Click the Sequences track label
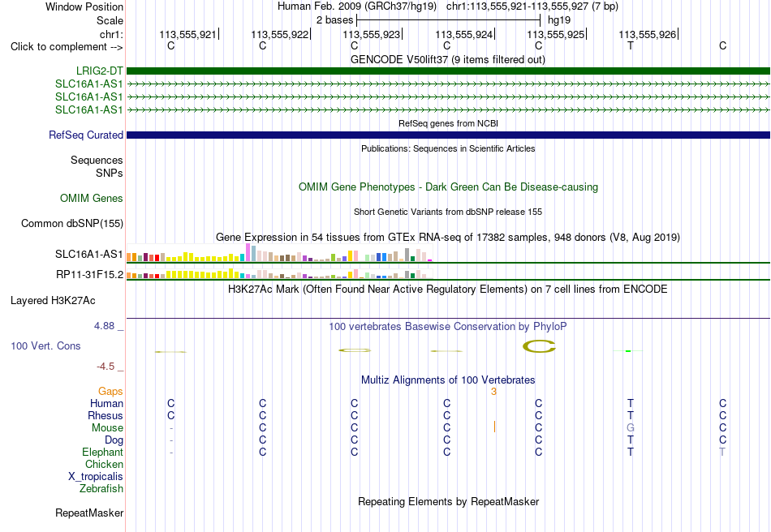 97,160
